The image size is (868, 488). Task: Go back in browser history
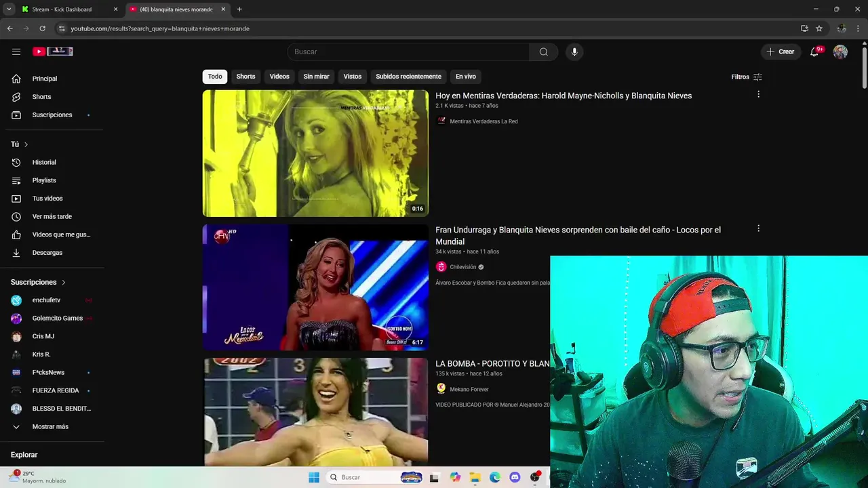[9, 28]
